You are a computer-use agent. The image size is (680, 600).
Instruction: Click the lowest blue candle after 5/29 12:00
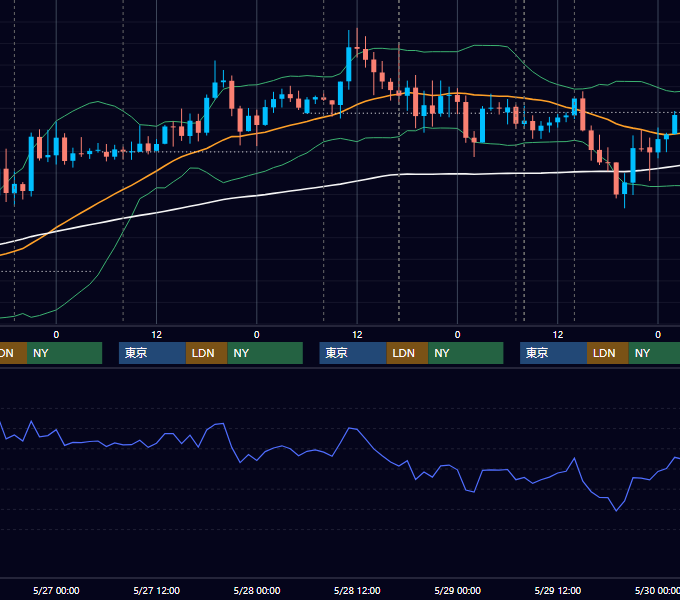tap(624, 189)
